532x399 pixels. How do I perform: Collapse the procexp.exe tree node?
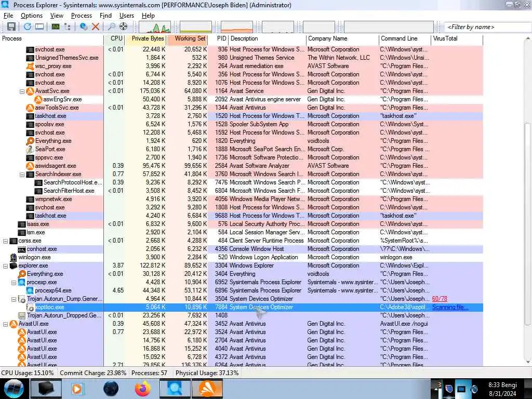tap(14, 282)
